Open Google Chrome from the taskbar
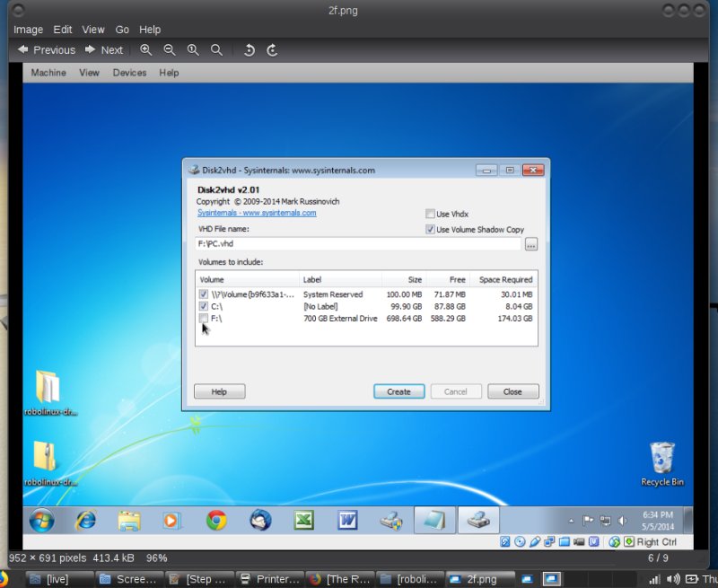 point(215,519)
